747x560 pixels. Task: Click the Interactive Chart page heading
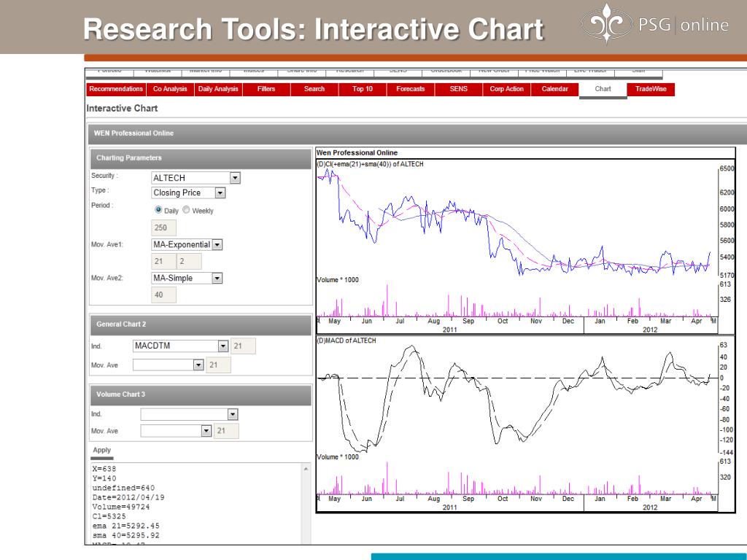click(x=122, y=109)
